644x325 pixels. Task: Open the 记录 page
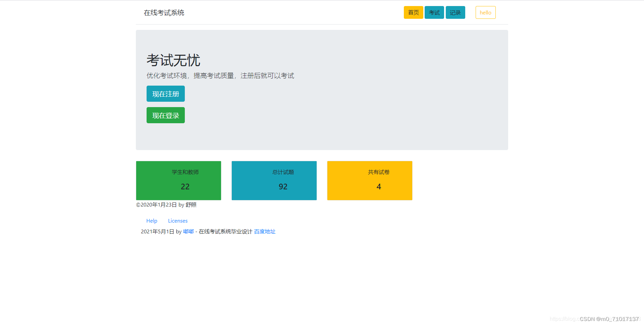pyautogui.click(x=455, y=12)
